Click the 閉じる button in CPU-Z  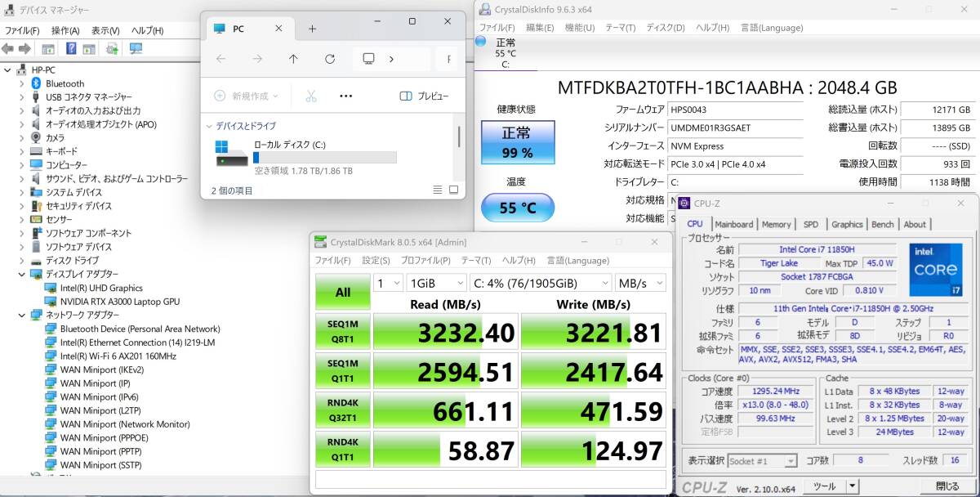click(947, 486)
